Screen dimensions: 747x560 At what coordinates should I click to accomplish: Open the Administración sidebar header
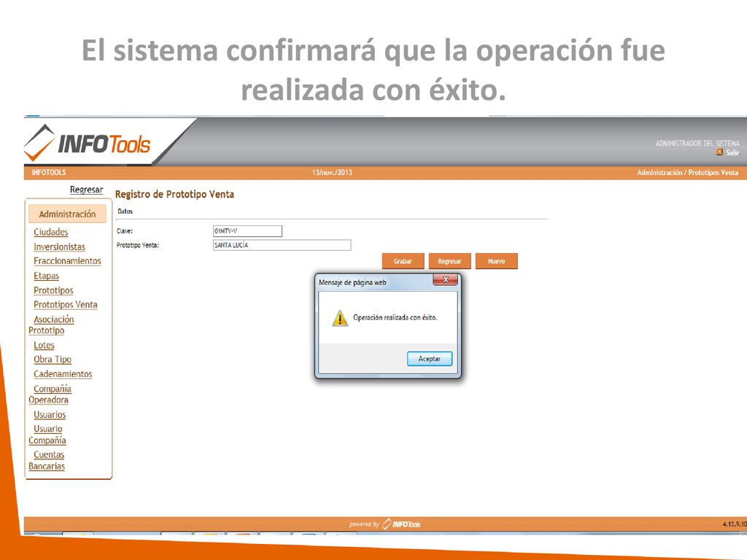(x=67, y=214)
